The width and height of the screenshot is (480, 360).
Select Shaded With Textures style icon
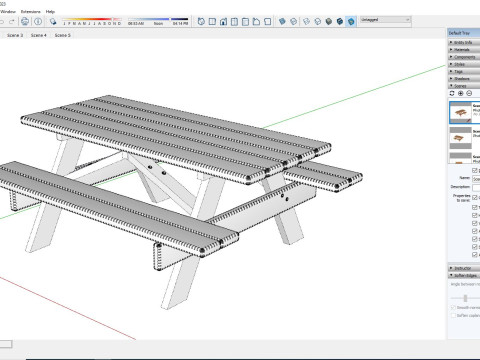coord(340,22)
